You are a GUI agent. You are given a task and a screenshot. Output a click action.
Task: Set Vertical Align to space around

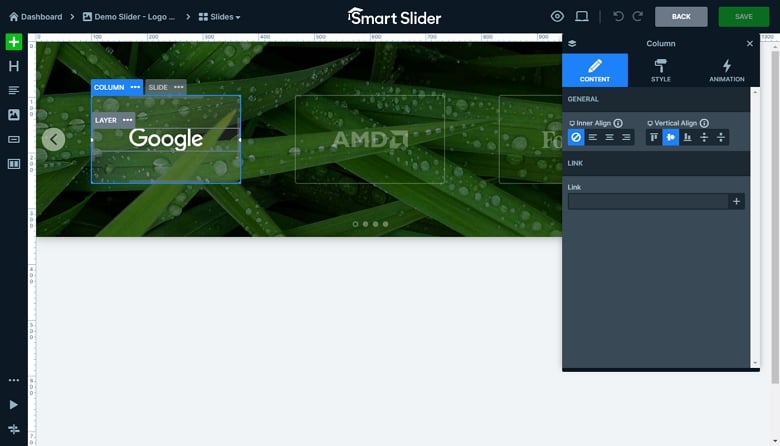click(x=721, y=137)
